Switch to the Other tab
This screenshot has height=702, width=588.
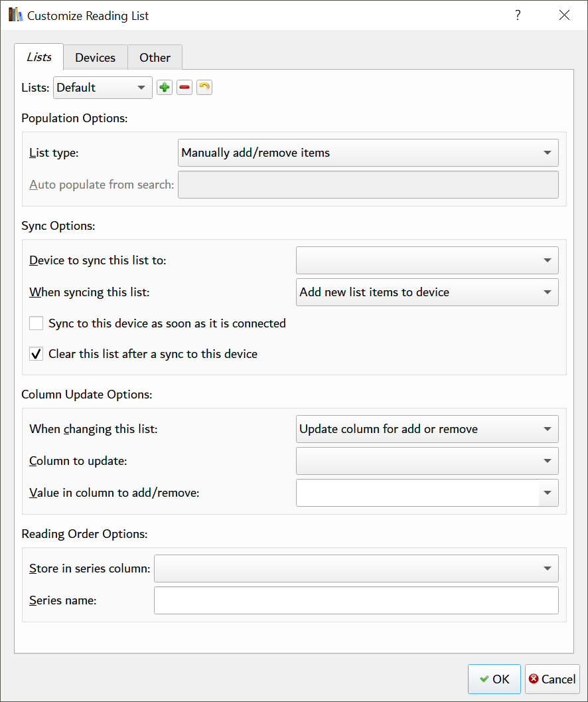coord(155,58)
